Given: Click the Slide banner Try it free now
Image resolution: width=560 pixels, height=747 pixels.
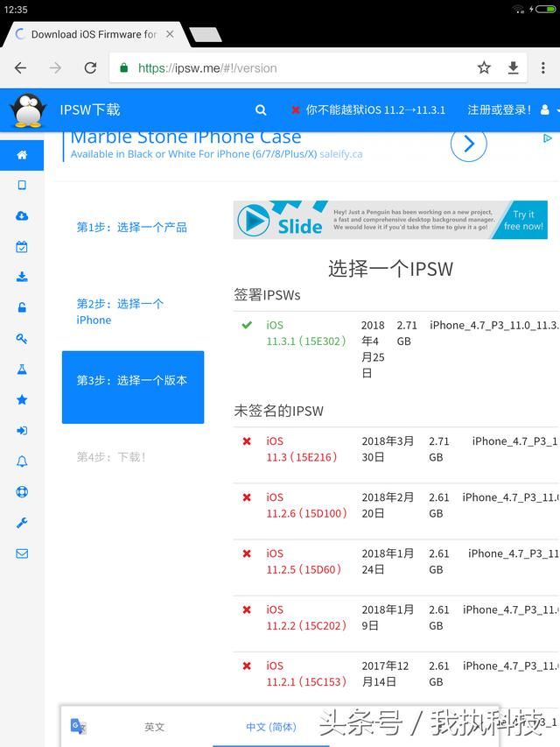Looking at the screenshot, I should 523,220.
